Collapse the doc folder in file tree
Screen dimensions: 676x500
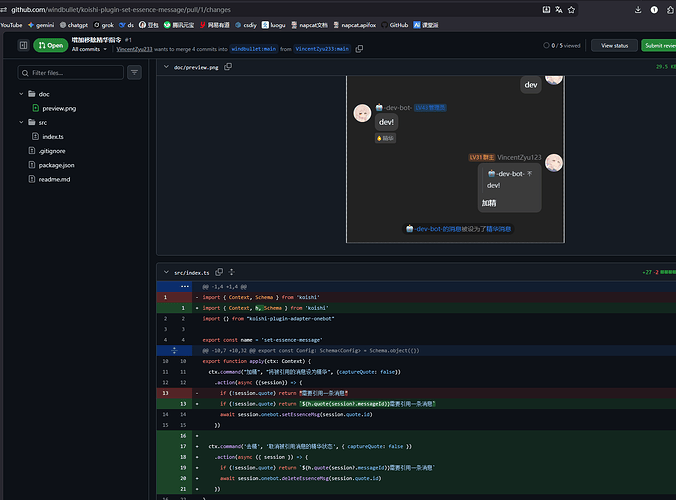(x=21, y=94)
